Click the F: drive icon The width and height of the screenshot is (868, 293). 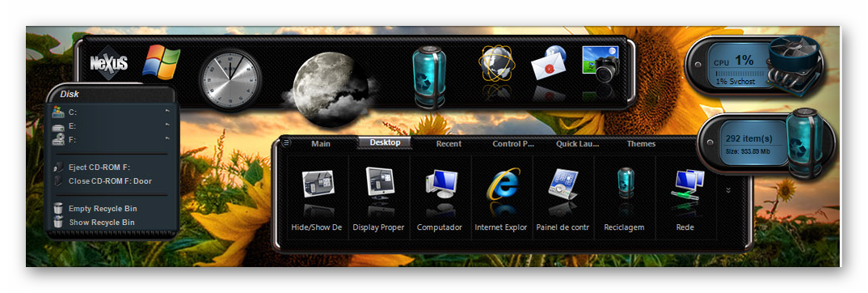click(x=57, y=139)
